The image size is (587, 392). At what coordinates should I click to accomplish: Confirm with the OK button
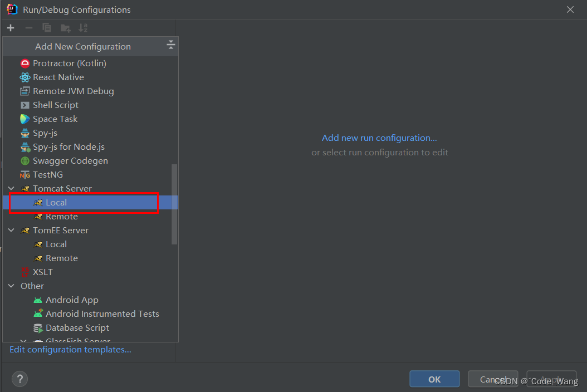tap(434, 379)
